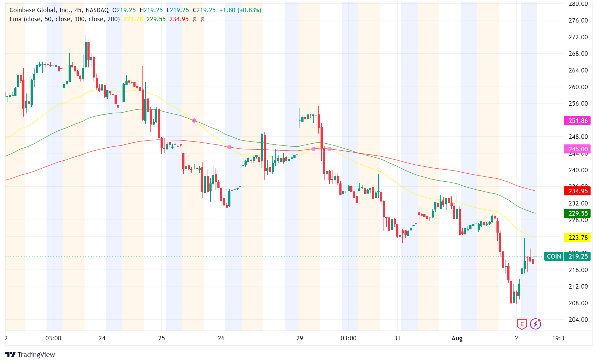Click the '25' date label on time axis
Screen dimensions: 598x364
(162, 338)
